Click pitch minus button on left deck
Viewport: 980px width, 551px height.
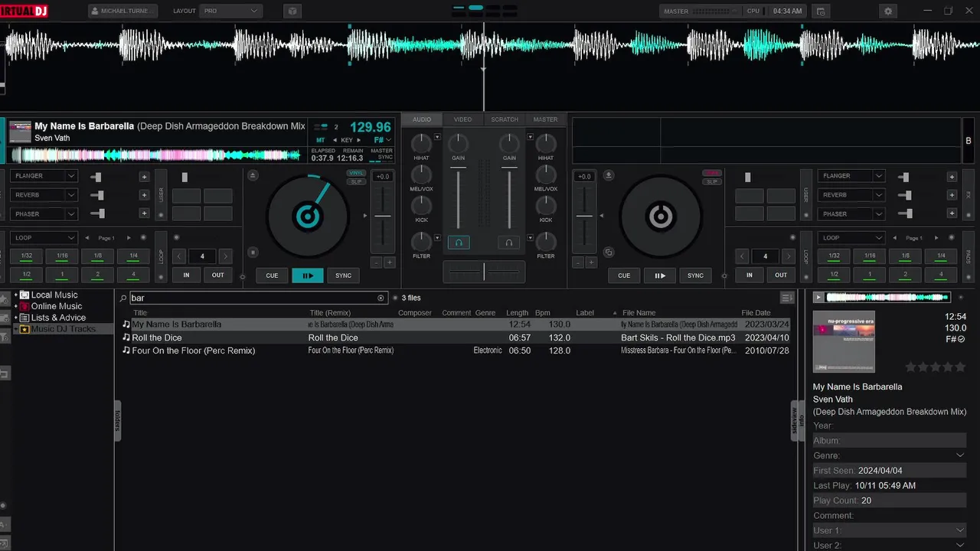[x=376, y=262]
